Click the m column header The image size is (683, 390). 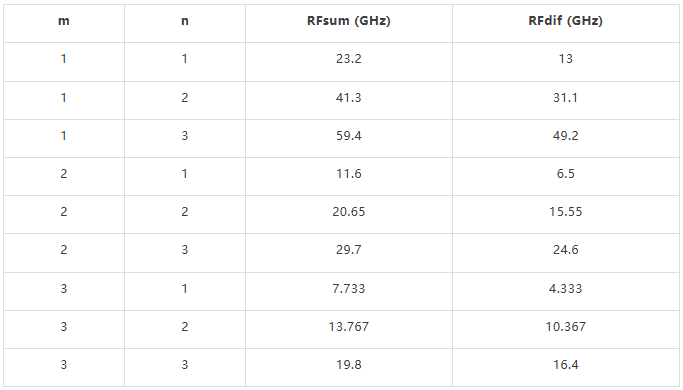coord(64,20)
